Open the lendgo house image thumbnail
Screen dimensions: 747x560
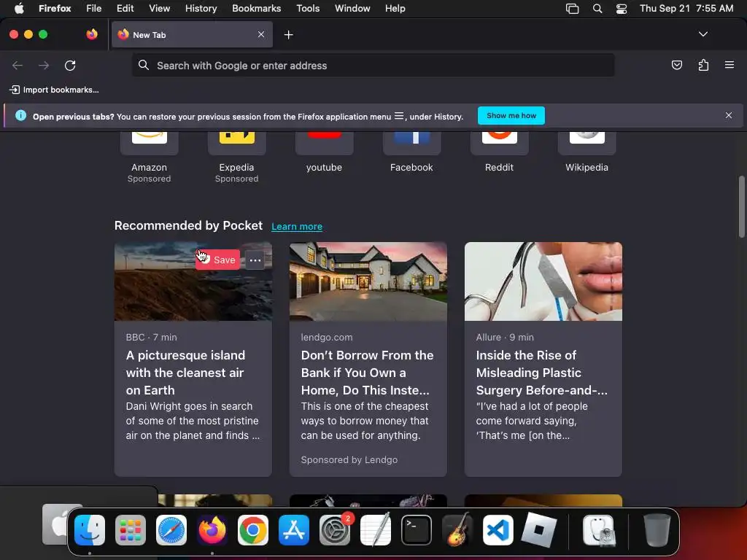click(368, 281)
